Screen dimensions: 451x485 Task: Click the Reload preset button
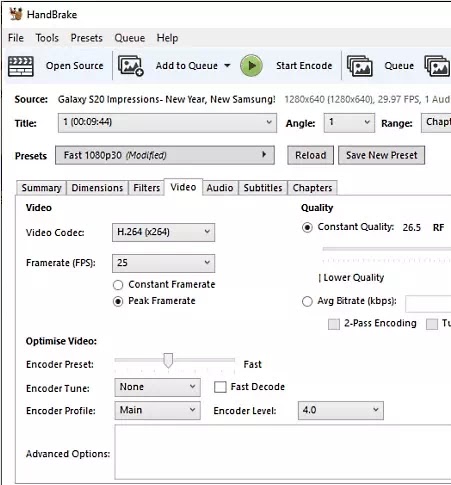tap(310, 155)
